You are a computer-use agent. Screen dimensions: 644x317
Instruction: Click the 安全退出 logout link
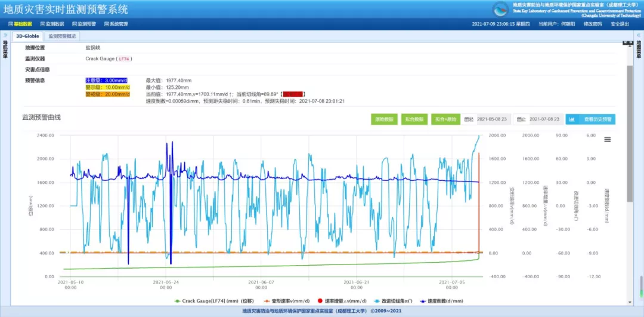[620, 24]
